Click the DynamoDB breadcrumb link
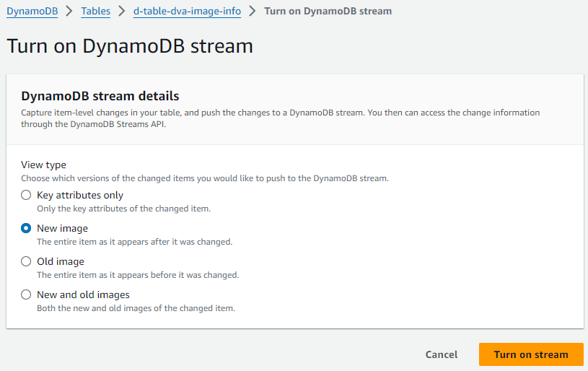 click(x=32, y=12)
